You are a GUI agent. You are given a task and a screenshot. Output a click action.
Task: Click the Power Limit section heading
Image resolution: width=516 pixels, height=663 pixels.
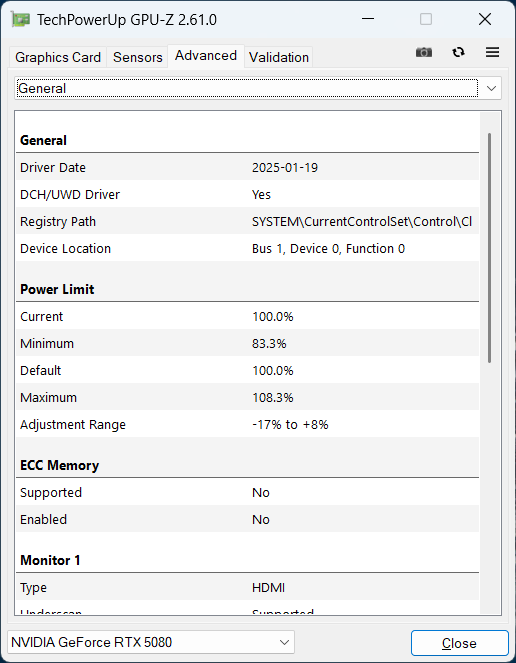point(57,289)
